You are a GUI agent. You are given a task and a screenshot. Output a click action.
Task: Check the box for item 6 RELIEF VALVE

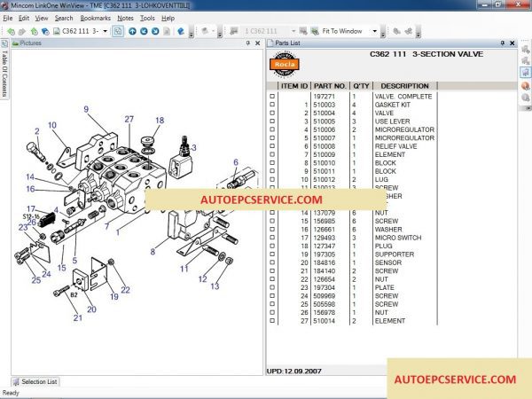pos(272,146)
